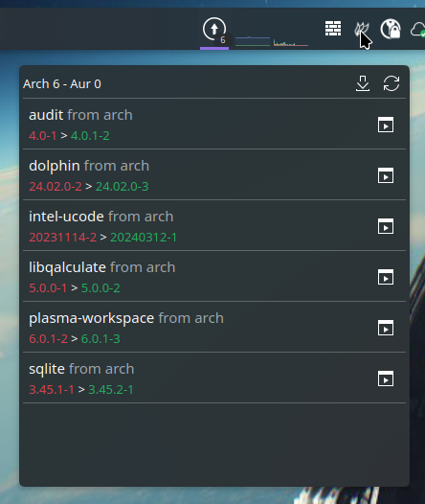
Task: Select the plasma-workspace from arch entry
Action: (x=214, y=327)
